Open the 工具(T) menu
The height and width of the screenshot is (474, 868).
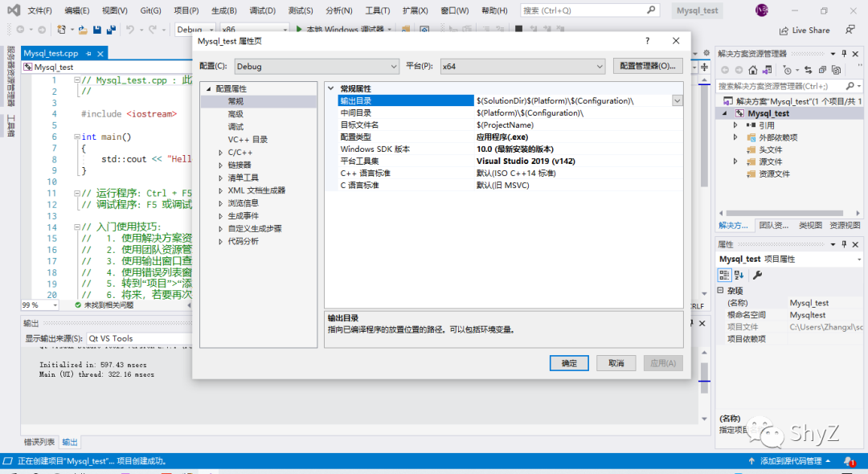378,10
